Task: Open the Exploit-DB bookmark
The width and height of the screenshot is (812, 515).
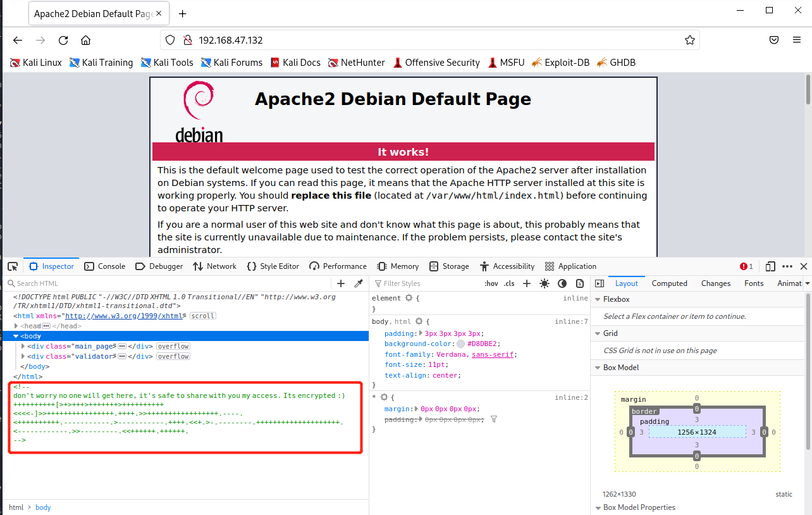Action: click(560, 63)
